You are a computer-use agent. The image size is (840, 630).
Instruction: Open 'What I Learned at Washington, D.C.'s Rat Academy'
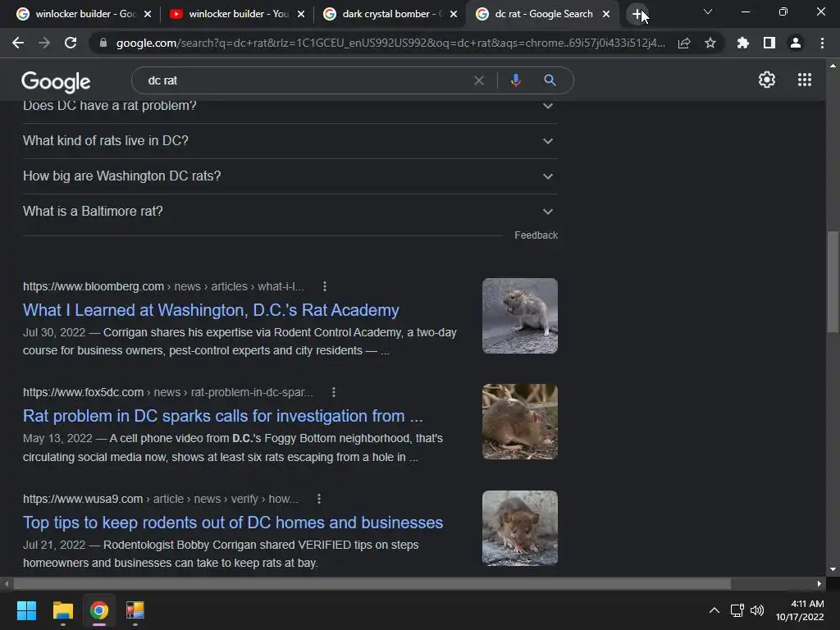coord(211,310)
